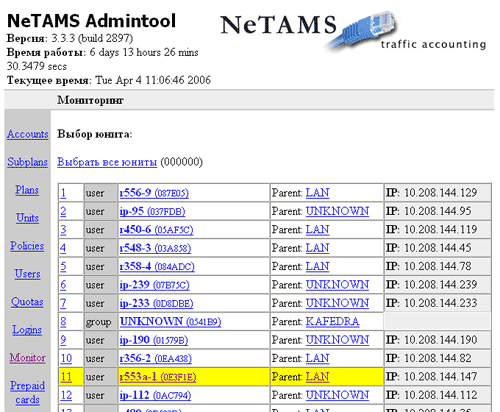Viewport: 500px width, 412px height.
Task: Open highlighted unit r553a-1 (0E3F1E)
Action: pos(158,377)
